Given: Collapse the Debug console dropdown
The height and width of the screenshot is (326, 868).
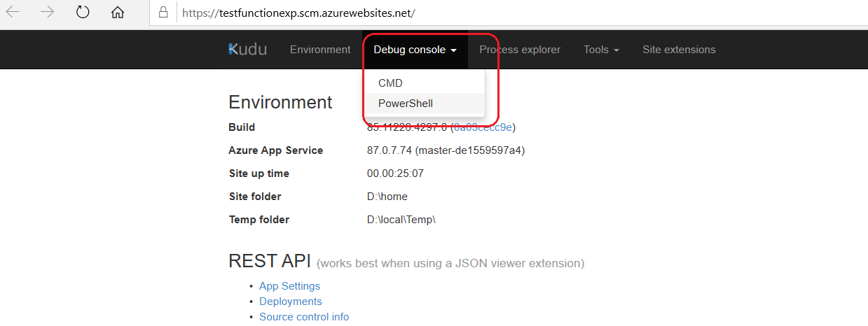Looking at the screenshot, I should pos(415,50).
